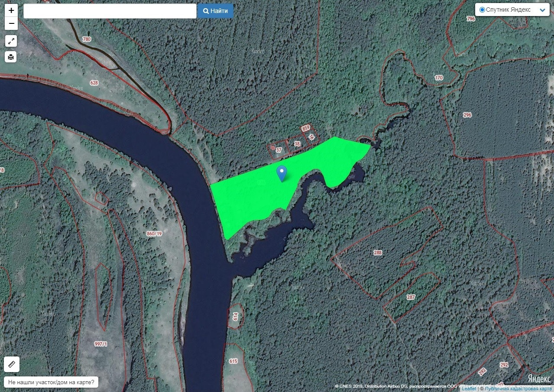The image size is (554, 392).
Task: Select cadastral parcel labeled 288
Action: pyautogui.click(x=378, y=253)
